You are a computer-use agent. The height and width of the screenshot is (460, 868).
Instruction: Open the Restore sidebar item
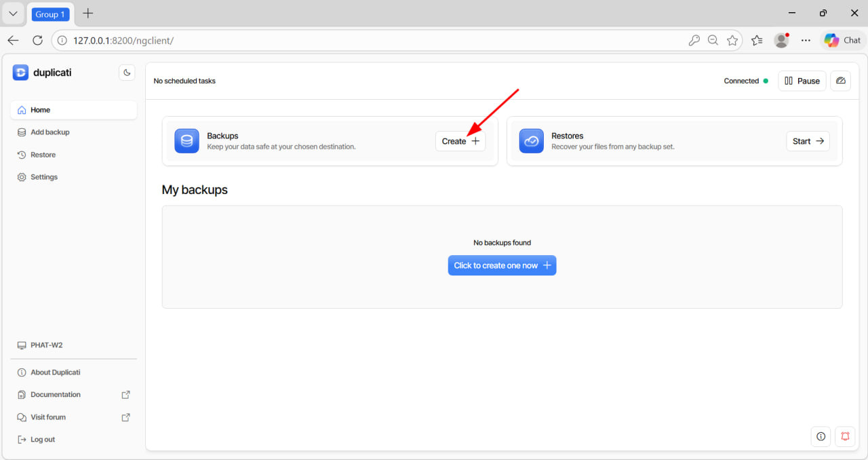(x=43, y=155)
